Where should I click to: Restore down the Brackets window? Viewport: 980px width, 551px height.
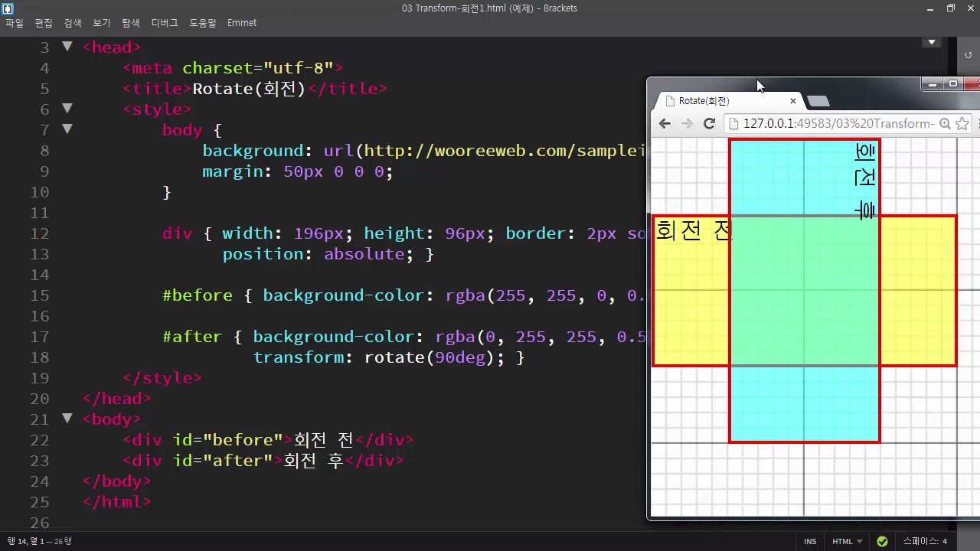coord(951,8)
